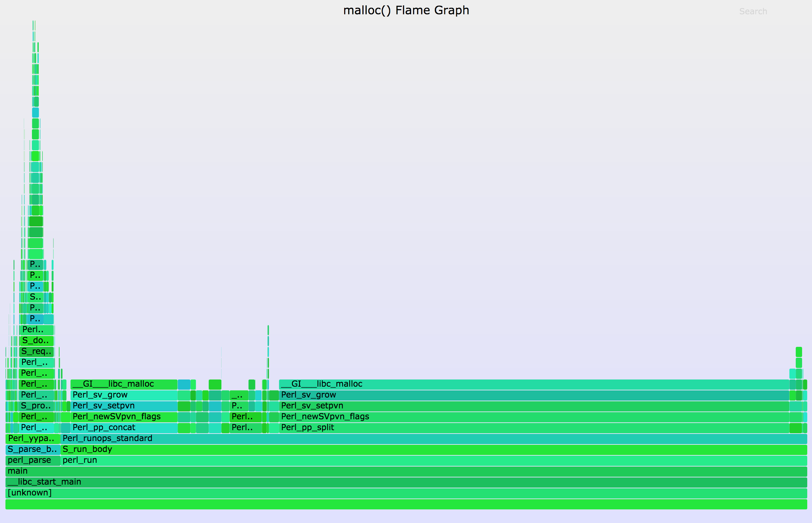Click the Search link at top right
812x523 pixels.
click(x=753, y=12)
